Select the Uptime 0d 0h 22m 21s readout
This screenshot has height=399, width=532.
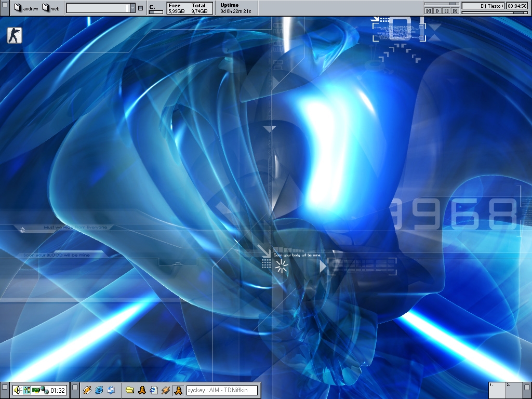click(x=236, y=8)
